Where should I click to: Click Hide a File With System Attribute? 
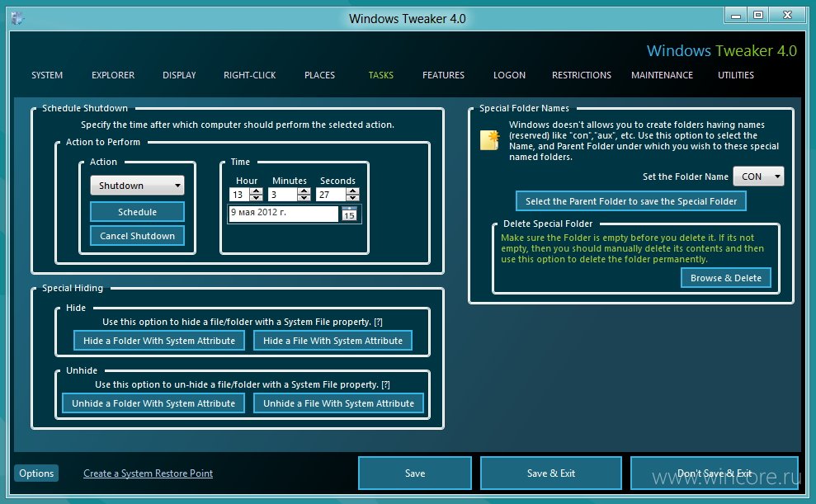(333, 341)
